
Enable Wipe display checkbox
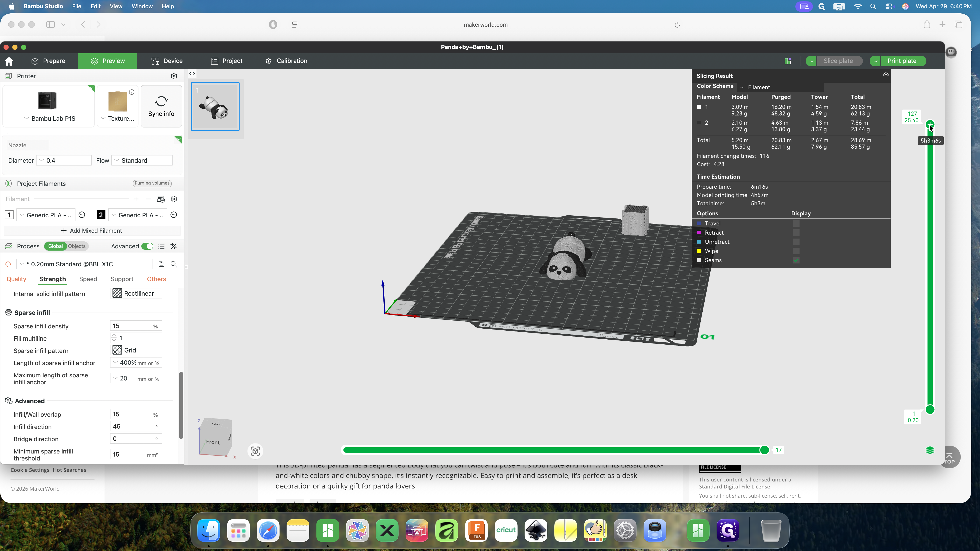coord(796,251)
